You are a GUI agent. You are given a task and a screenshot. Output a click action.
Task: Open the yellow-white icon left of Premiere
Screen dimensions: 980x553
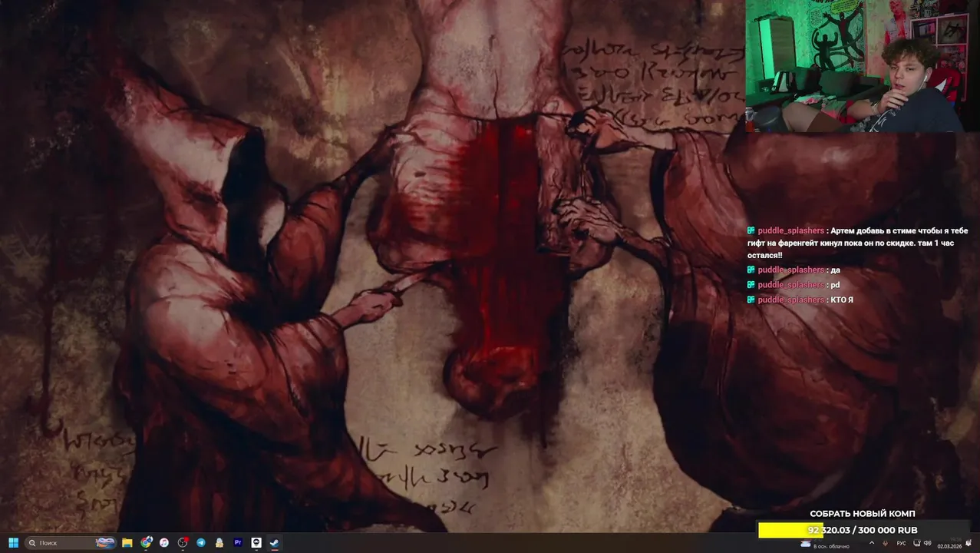219,543
